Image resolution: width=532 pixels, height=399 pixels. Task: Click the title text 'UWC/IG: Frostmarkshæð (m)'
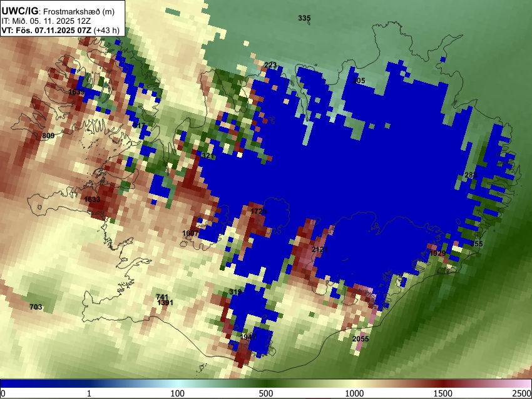tap(58, 11)
